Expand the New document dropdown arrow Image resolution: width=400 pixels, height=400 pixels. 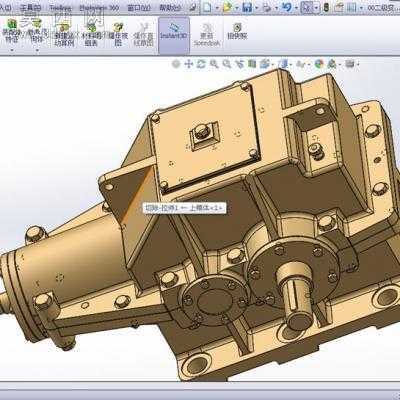(x=216, y=8)
